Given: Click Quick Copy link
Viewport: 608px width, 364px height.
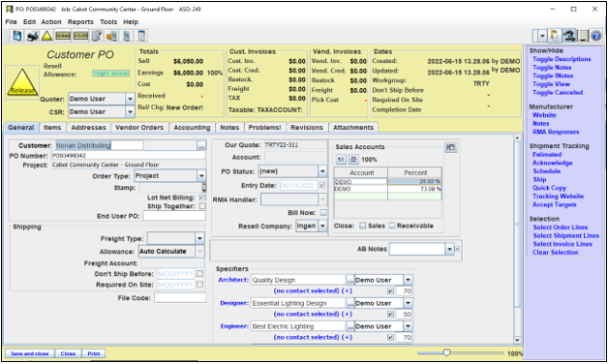Looking at the screenshot, I should coord(549,188).
